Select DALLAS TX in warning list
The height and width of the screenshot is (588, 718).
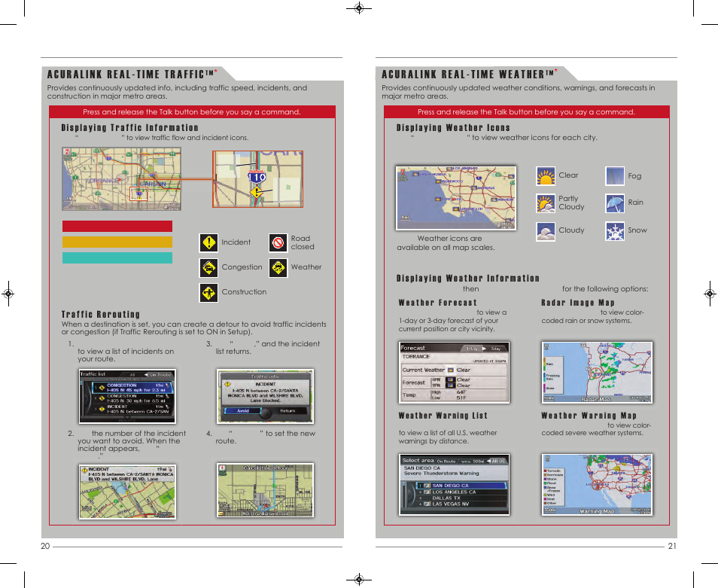point(462,498)
